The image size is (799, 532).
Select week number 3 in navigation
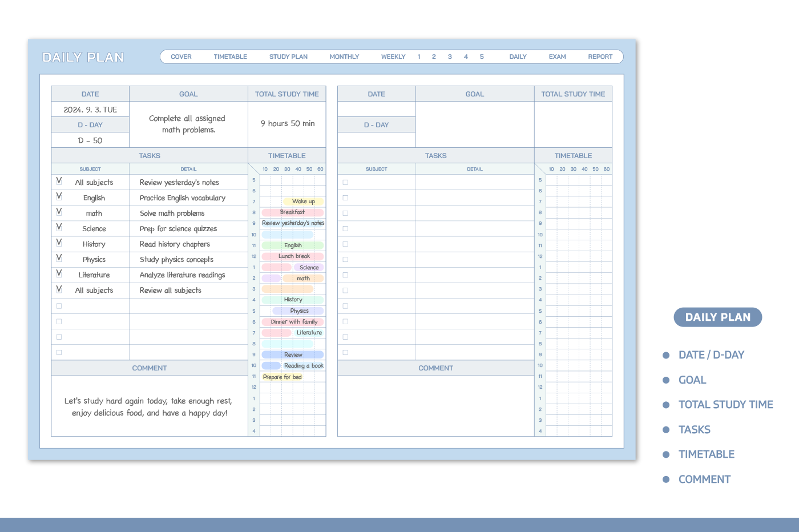coord(450,57)
